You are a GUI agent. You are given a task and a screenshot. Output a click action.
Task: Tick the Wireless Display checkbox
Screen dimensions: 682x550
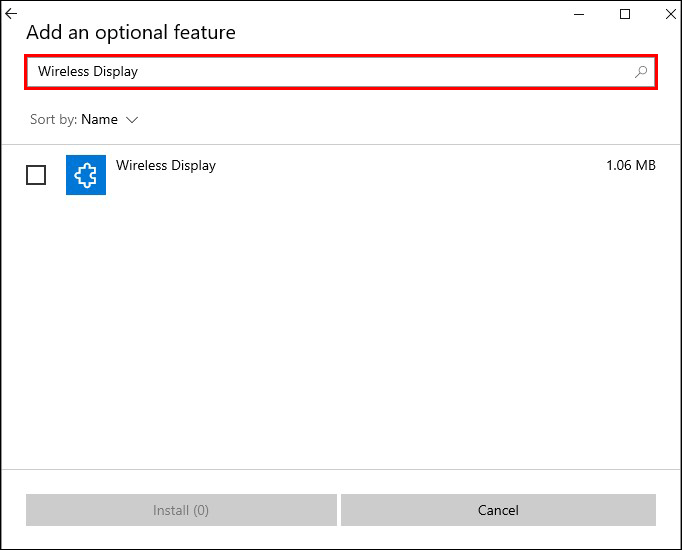(x=36, y=175)
